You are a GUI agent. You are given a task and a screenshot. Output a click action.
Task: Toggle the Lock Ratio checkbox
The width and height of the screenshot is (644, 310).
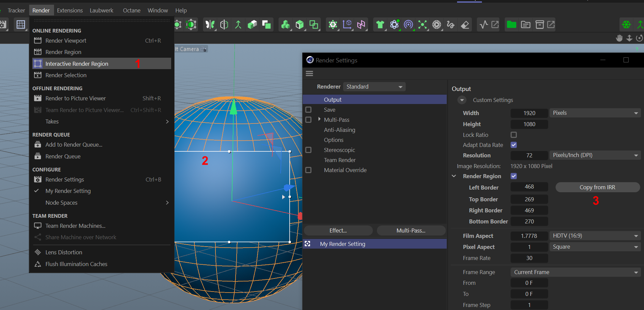click(514, 135)
